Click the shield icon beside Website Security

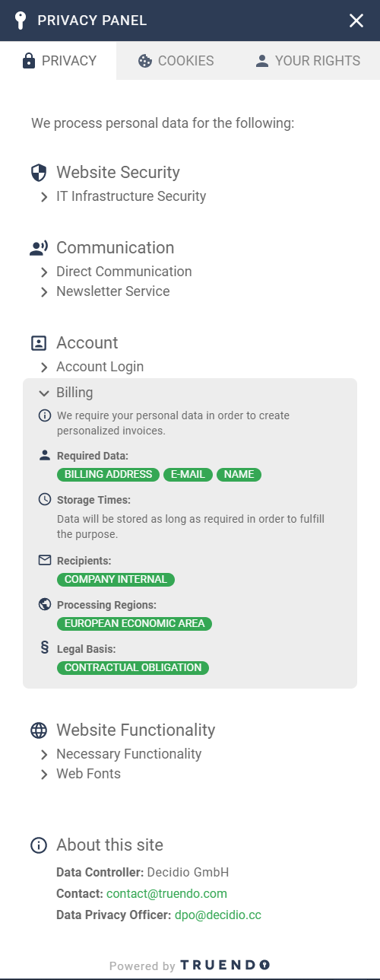coord(39,173)
